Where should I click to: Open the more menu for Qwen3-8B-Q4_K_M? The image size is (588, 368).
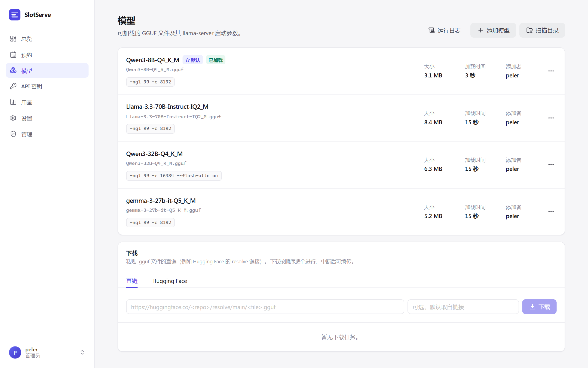[551, 71]
